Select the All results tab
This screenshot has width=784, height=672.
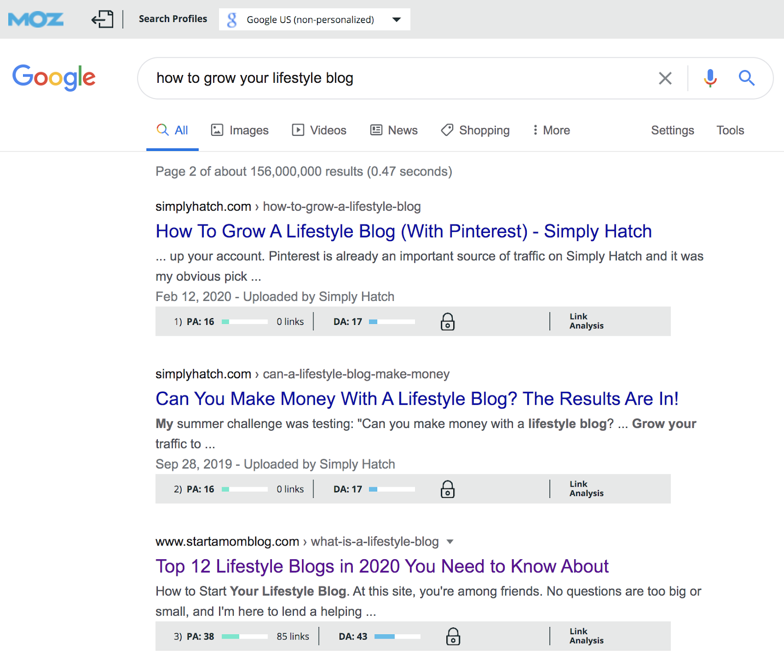click(x=172, y=130)
